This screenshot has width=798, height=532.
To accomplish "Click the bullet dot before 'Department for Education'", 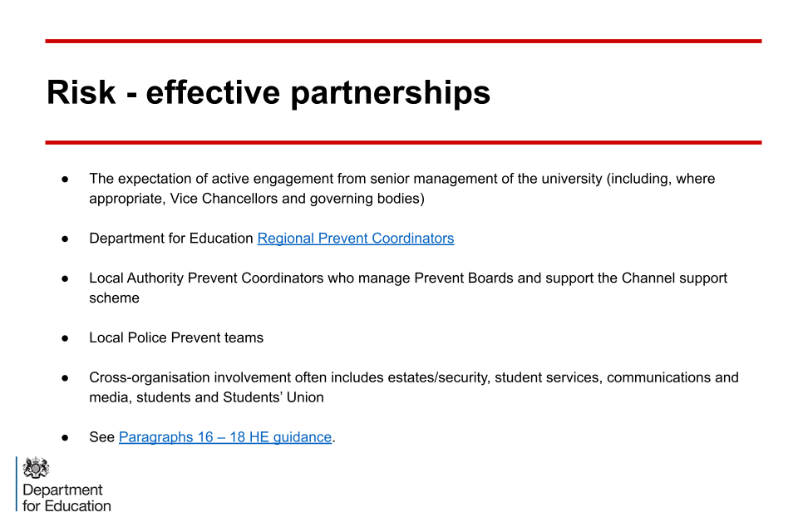I will [64, 239].
